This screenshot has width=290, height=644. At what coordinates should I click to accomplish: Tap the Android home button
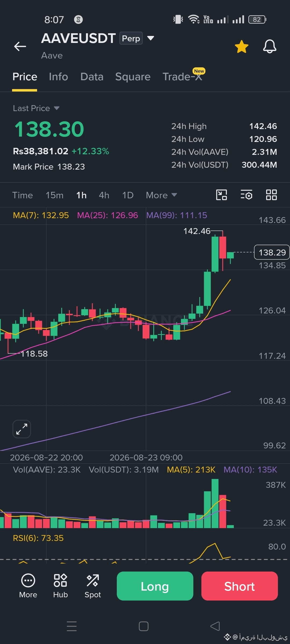click(144, 626)
